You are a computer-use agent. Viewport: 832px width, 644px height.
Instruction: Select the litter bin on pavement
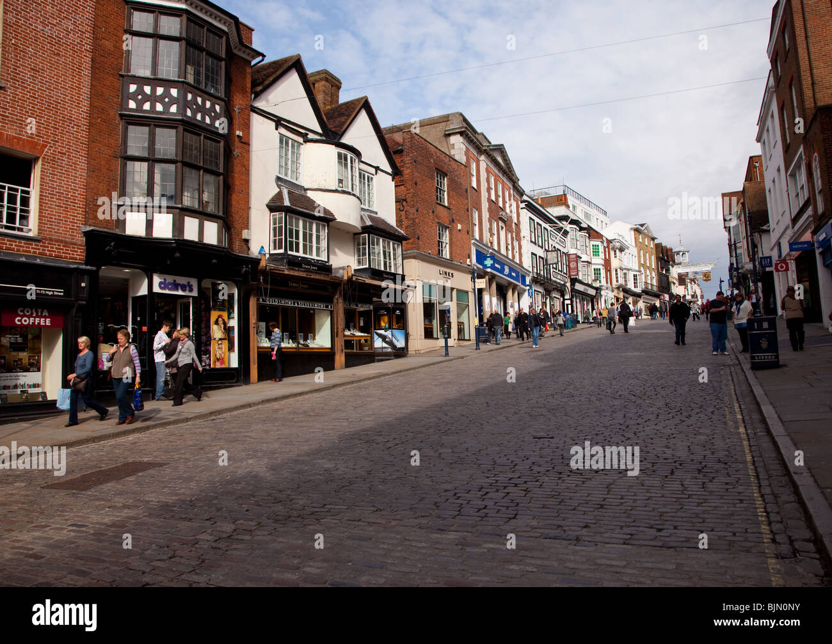click(x=763, y=342)
